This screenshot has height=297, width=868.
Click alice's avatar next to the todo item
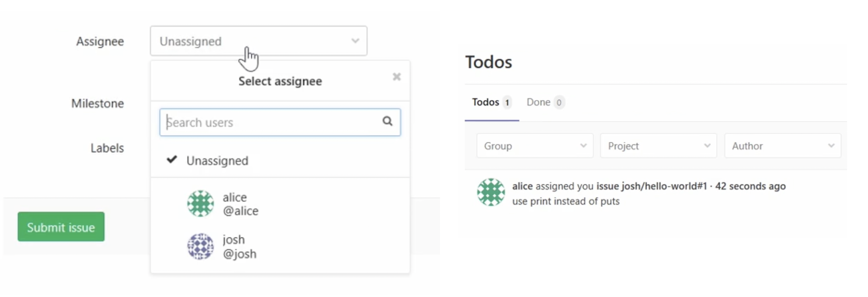pos(491,192)
